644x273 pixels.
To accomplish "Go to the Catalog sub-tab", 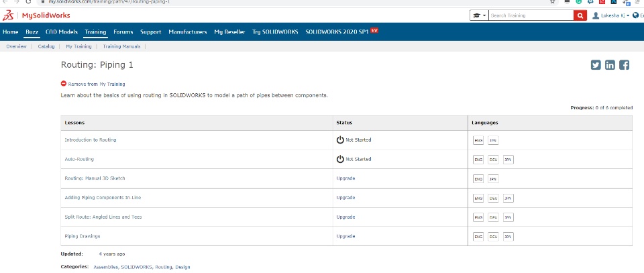I will click(x=46, y=46).
